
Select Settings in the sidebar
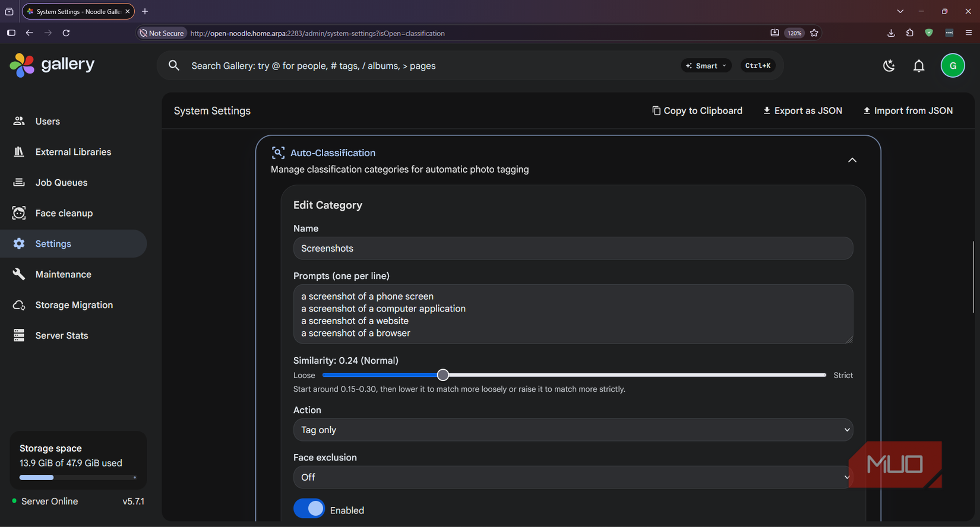(74, 243)
